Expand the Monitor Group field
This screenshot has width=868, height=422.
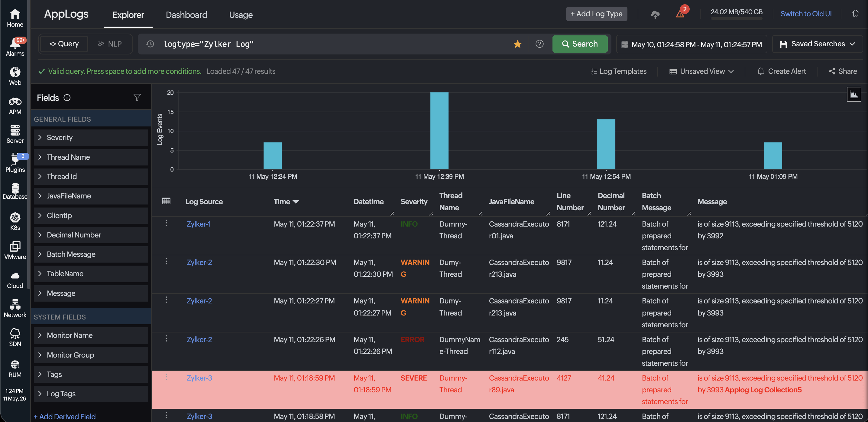(91, 355)
